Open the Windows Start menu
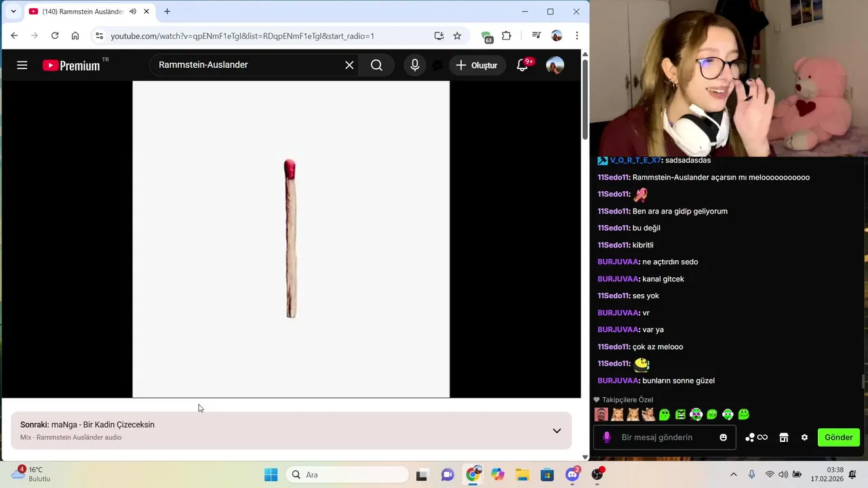Screen dimensions: 868x488 (x=271, y=474)
